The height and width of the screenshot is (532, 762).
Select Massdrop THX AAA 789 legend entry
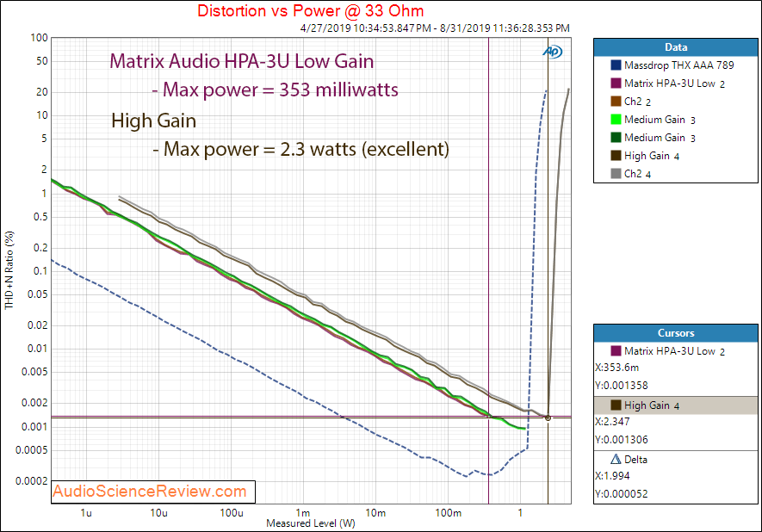pos(678,65)
